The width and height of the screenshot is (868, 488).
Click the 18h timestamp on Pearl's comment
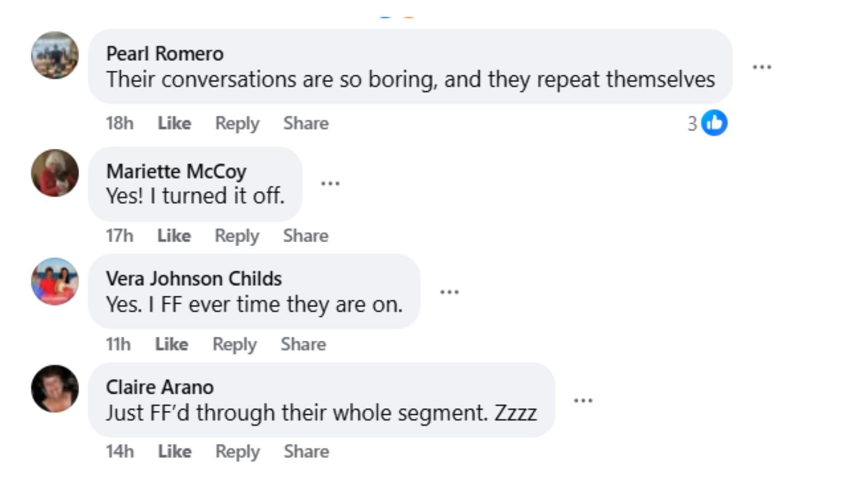(119, 123)
